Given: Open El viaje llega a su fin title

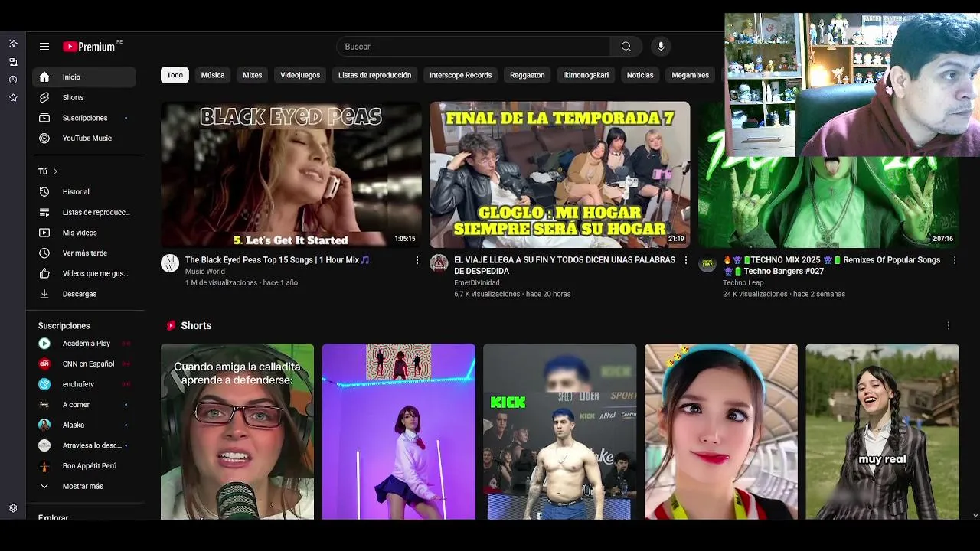Looking at the screenshot, I should coord(564,266).
